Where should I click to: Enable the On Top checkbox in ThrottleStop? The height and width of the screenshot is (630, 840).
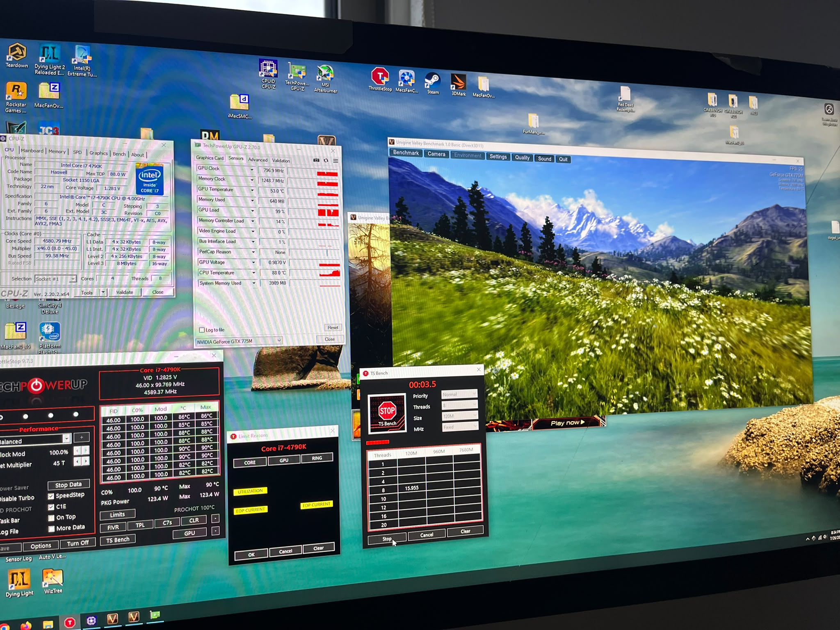(x=51, y=518)
